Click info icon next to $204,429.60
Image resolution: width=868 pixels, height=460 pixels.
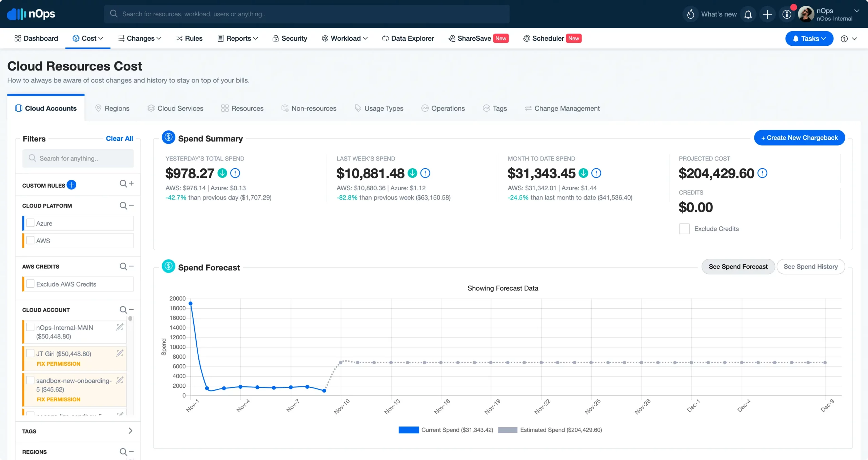click(x=762, y=173)
